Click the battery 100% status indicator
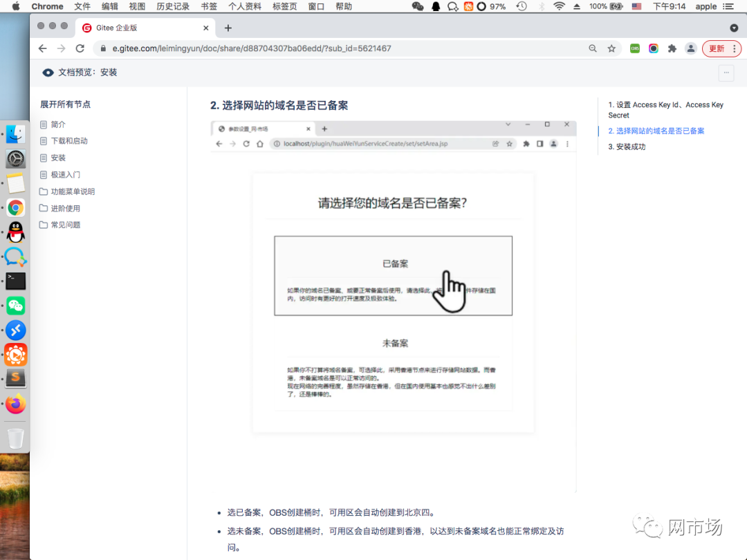 pos(606,6)
